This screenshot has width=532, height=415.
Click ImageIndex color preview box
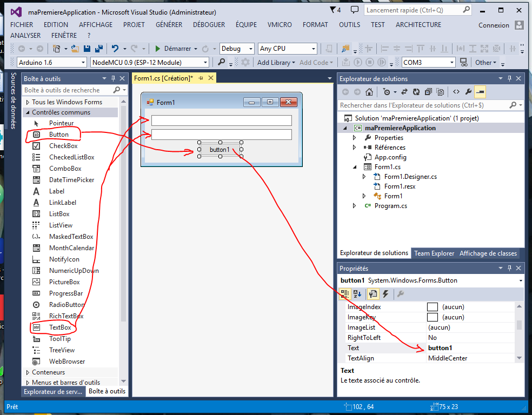point(433,307)
